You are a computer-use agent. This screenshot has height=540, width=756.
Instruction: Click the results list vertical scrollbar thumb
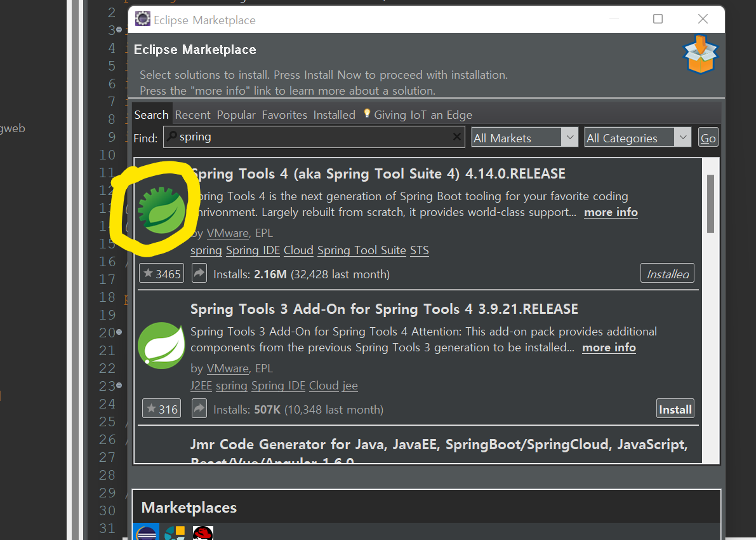tap(710, 204)
